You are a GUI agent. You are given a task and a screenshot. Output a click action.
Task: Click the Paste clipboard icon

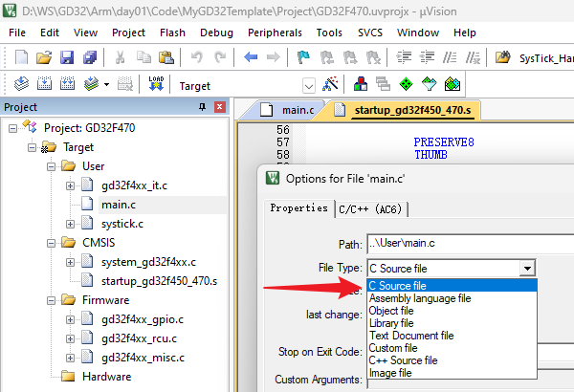click(x=166, y=57)
